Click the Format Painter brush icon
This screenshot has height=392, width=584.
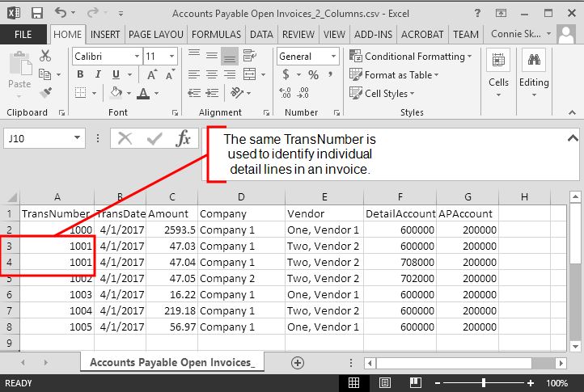[x=45, y=92]
